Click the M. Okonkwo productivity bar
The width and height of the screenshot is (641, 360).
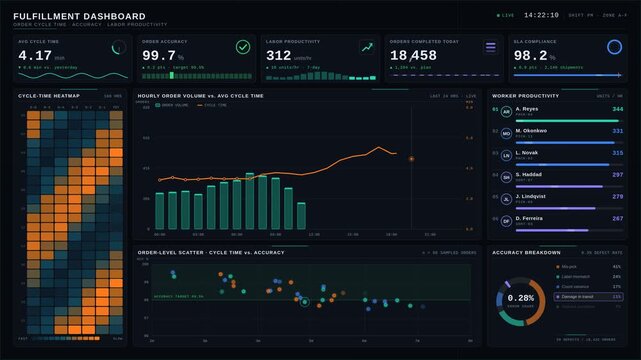[565, 143]
